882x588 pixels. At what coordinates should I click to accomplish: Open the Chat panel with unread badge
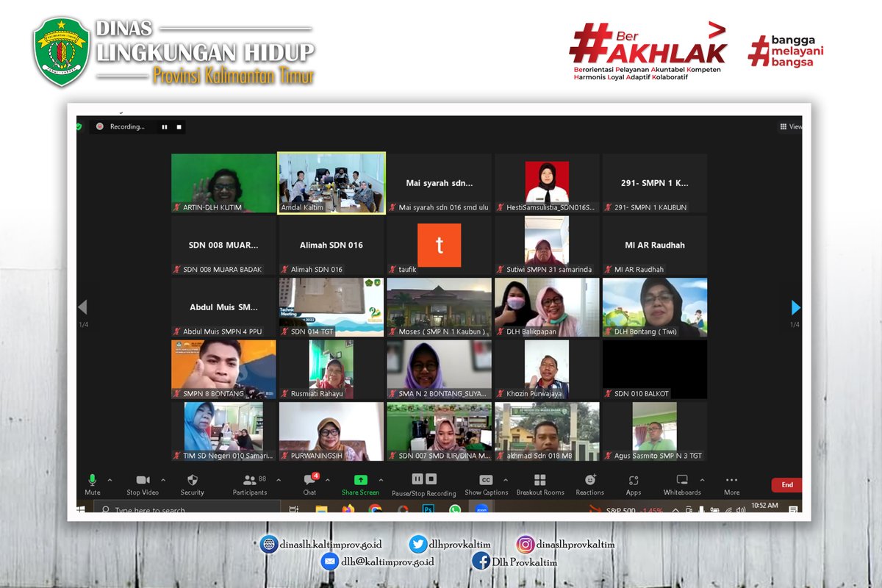(310, 484)
